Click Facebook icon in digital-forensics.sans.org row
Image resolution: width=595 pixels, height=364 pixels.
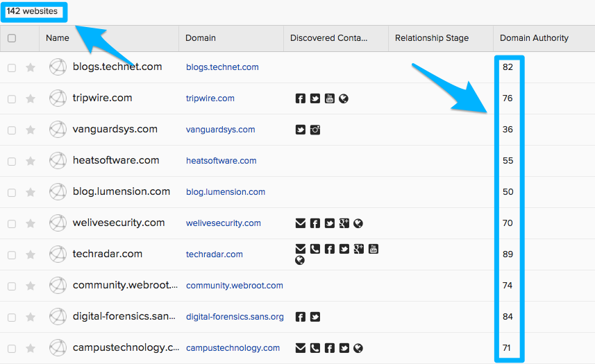(x=300, y=317)
